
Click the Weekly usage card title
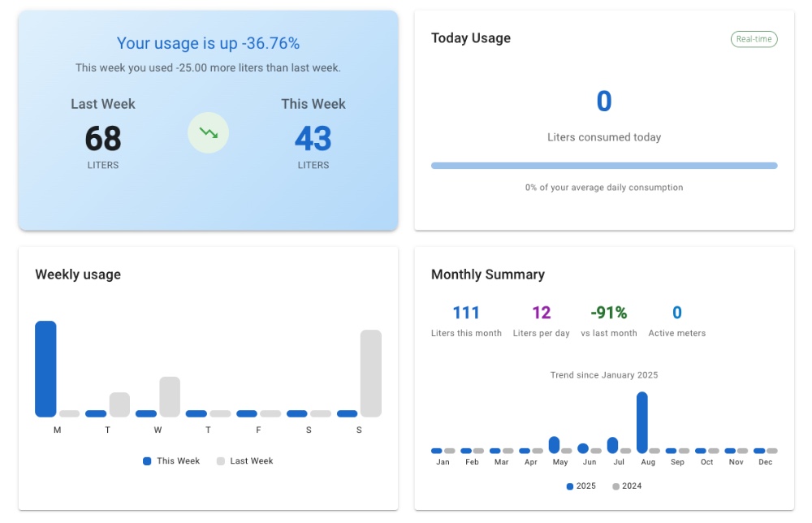[78, 274]
